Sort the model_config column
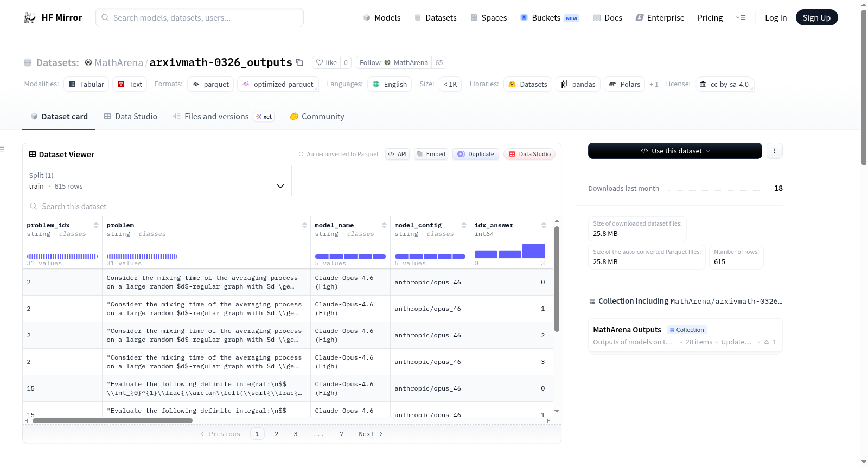 464,225
